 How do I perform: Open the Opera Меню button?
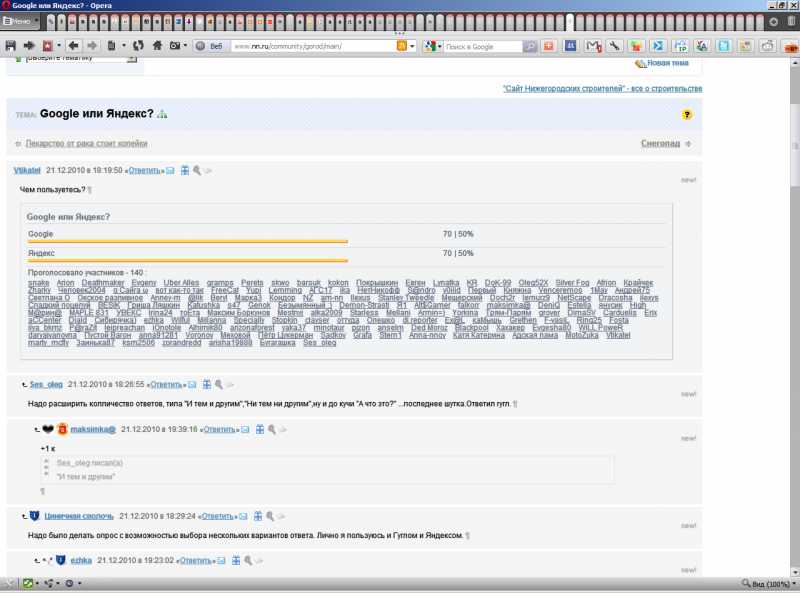coord(20,21)
